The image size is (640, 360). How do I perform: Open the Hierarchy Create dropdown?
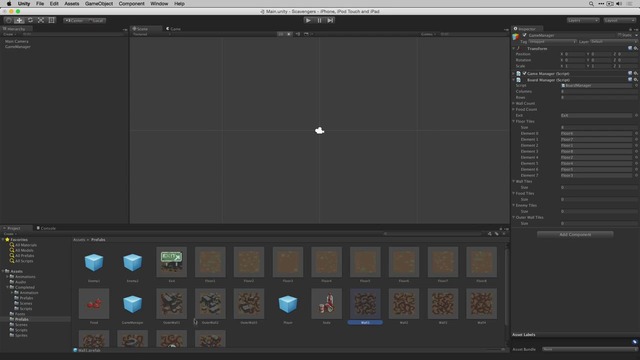tap(9, 34)
